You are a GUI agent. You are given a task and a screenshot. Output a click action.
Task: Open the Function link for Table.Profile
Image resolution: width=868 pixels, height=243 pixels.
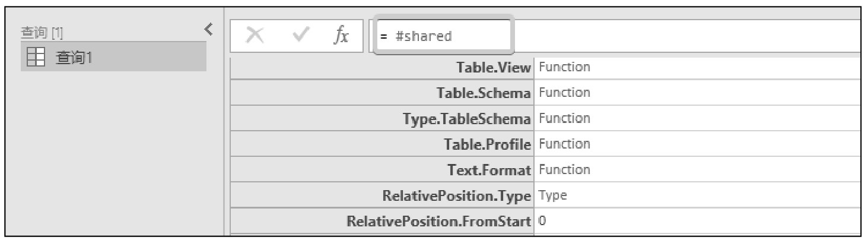(564, 144)
